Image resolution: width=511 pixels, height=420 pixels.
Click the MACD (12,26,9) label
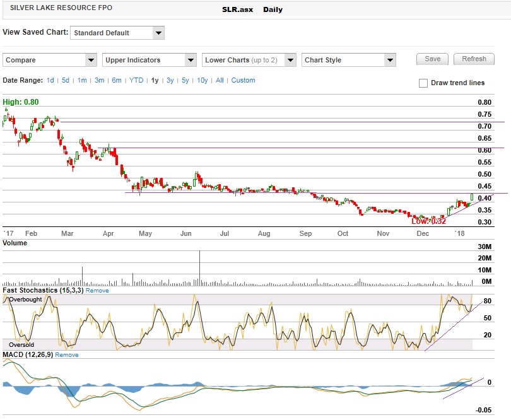tap(28, 354)
